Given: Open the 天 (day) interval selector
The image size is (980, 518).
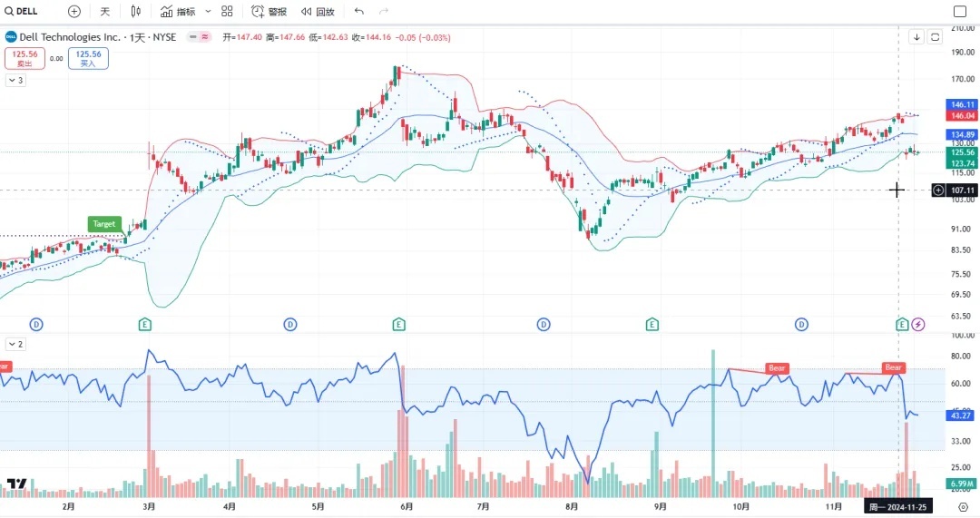Looking at the screenshot, I should 104,12.
